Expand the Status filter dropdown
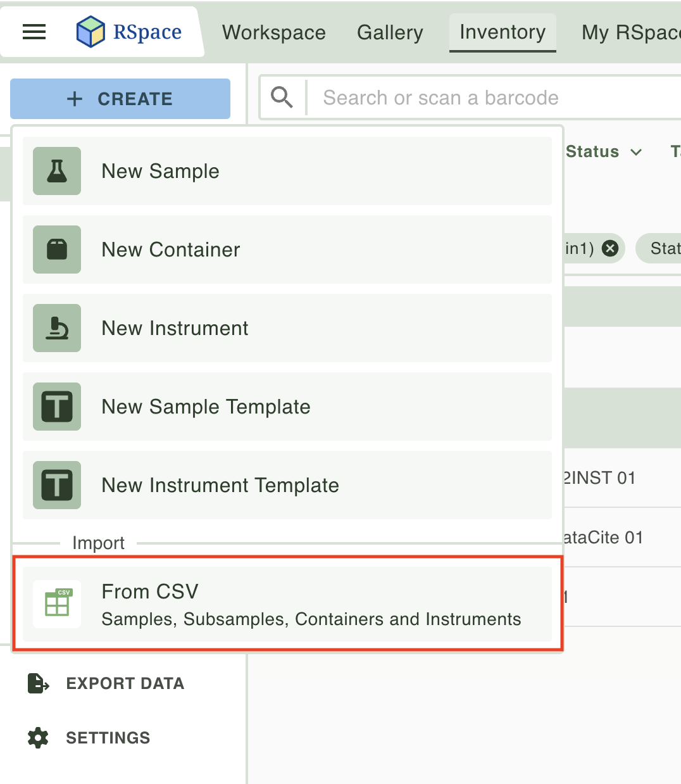Image resolution: width=681 pixels, height=784 pixels. 604,152
